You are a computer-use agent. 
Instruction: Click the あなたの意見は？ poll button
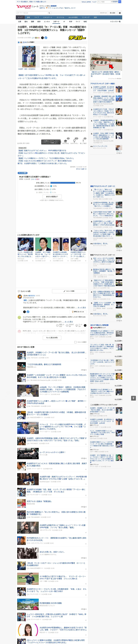tap(52, 197)
